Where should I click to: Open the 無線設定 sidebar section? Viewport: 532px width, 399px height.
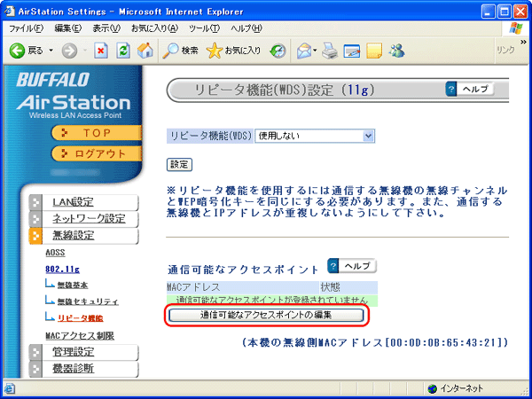click(74, 236)
